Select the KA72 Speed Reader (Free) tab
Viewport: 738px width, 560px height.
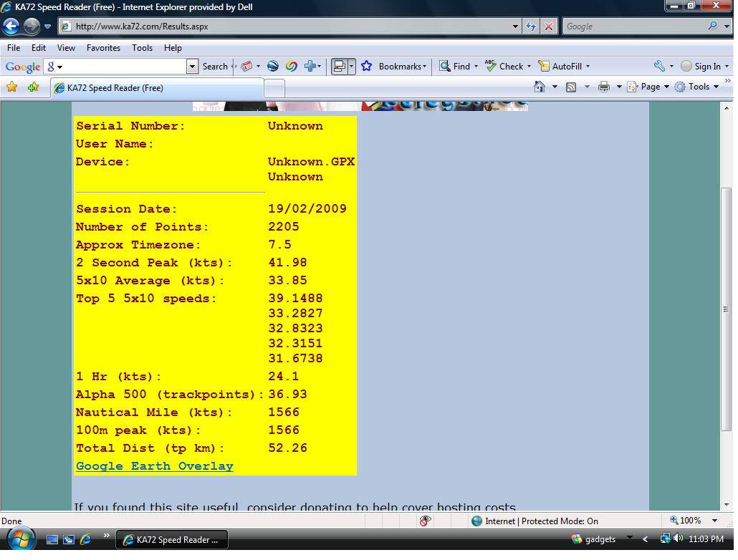click(158, 88)
